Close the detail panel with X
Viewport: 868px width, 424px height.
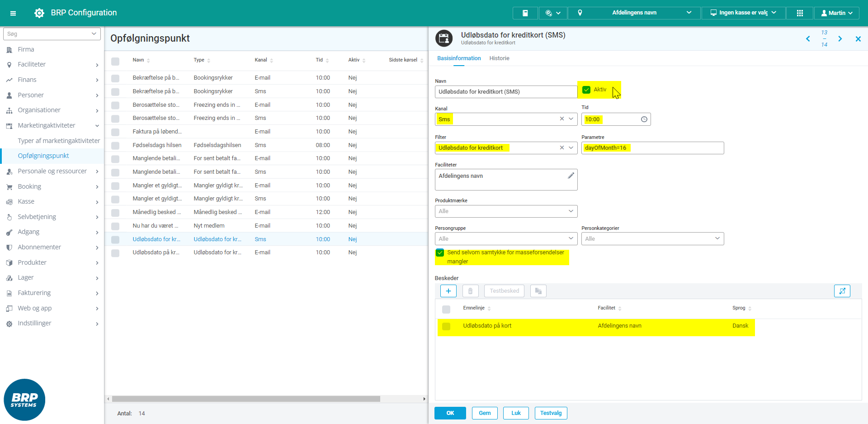pyautogui.click(x=858, y=39)
